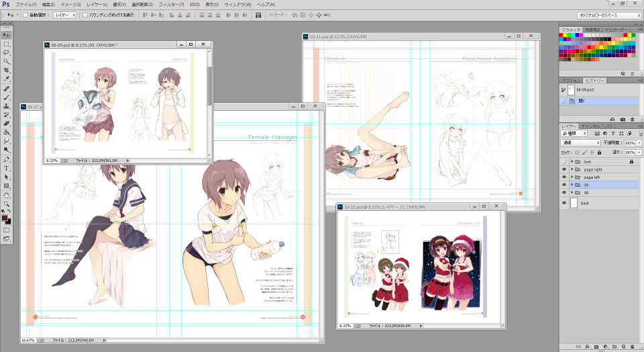Open the background color picker
644x352 pixels.
tap(9, 222)
